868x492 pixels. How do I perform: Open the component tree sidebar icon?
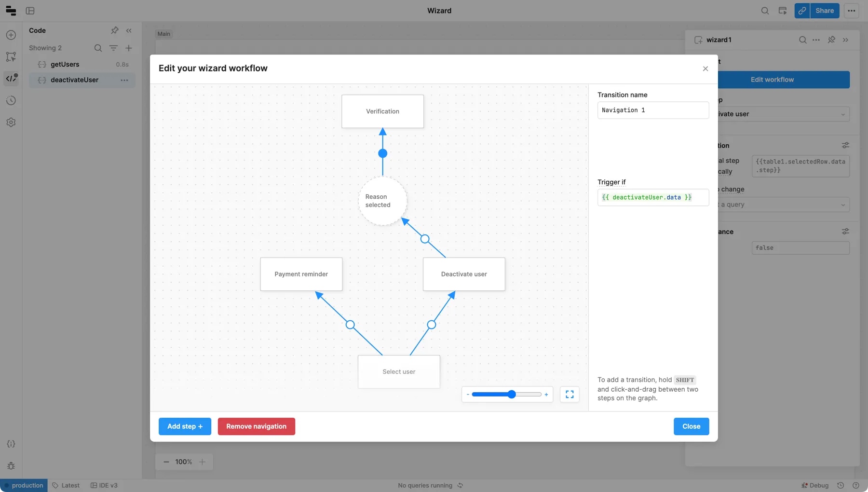click(x=11, y=57)
